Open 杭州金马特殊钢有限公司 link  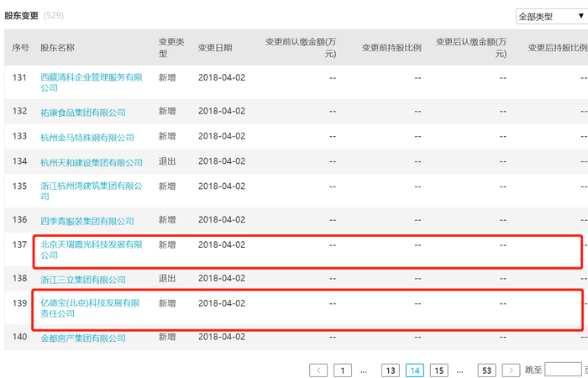pyautogui.click(x=87, y=137)
